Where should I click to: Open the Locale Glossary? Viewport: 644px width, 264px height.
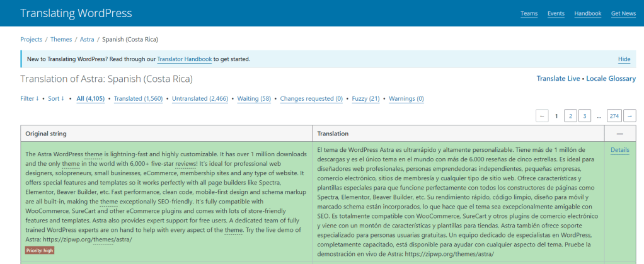pos(611,78)
